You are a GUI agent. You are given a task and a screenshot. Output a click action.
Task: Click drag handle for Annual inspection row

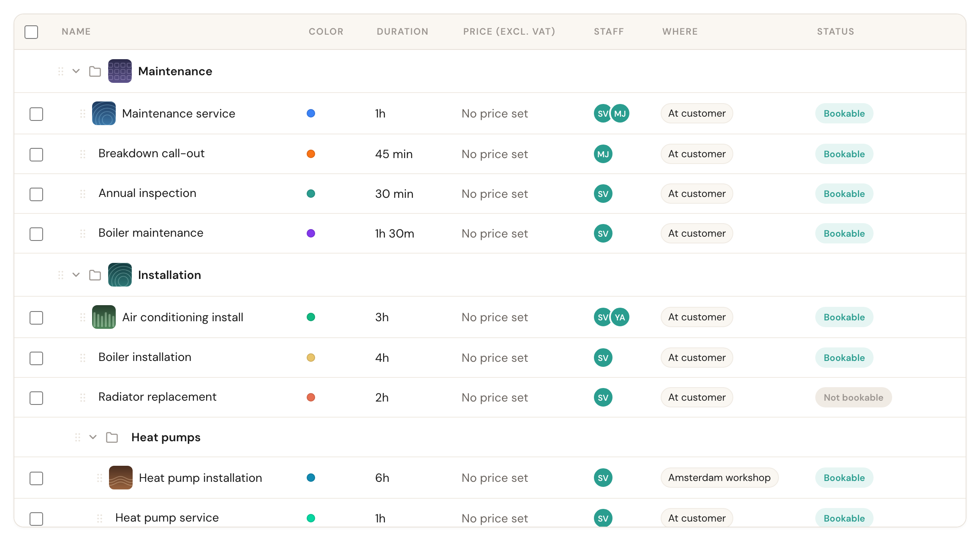[x=83, y=194]
